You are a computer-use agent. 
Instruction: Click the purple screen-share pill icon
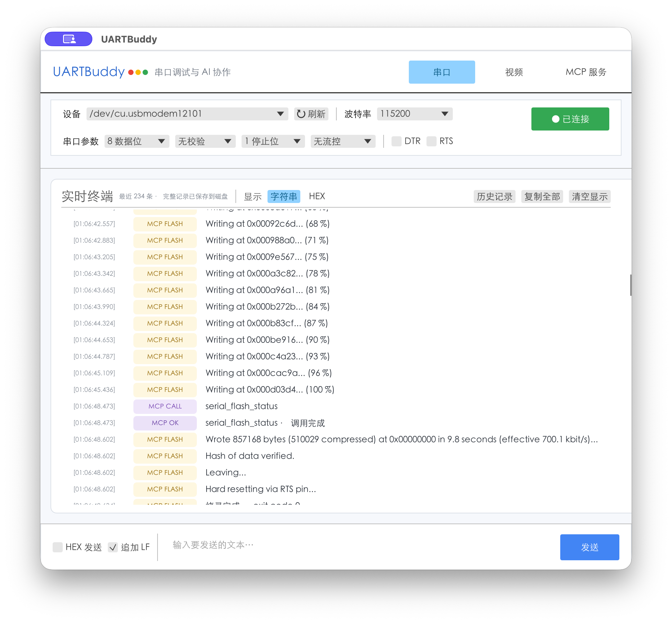[68, 39]
